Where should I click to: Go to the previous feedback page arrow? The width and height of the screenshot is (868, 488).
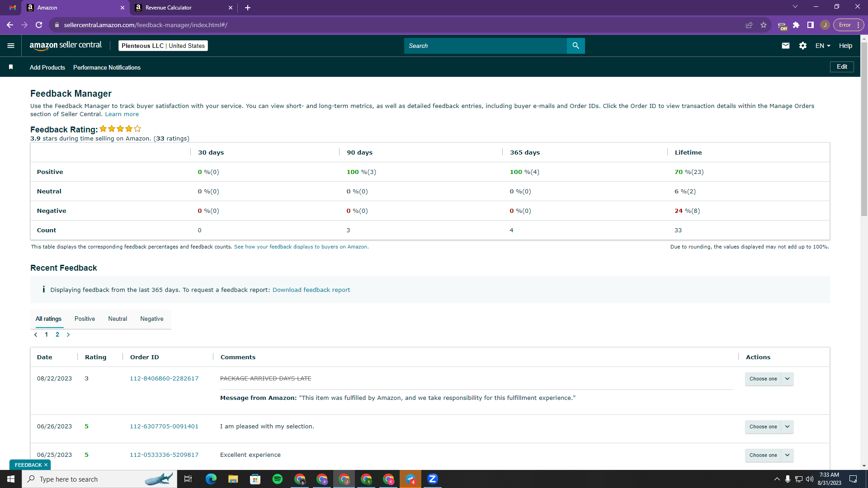[x=36, y=335]
